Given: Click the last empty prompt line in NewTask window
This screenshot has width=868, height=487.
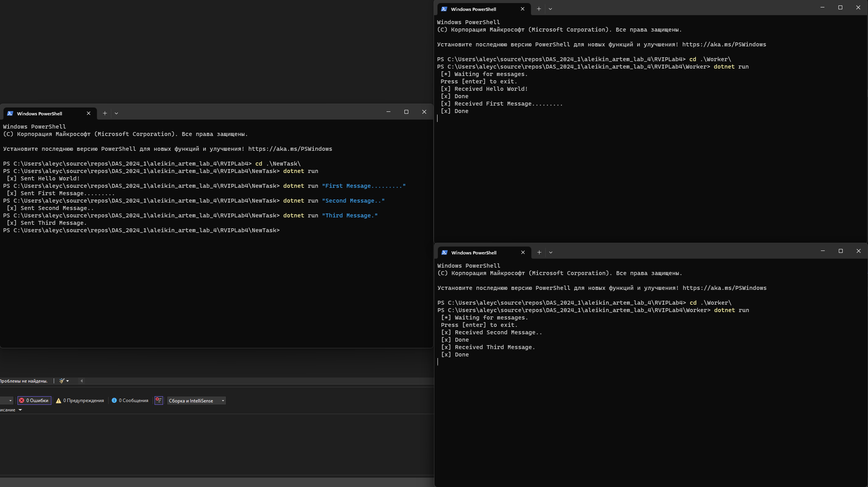Looking at the screenshot, I should pyautogui.click(x=141, y=230).
